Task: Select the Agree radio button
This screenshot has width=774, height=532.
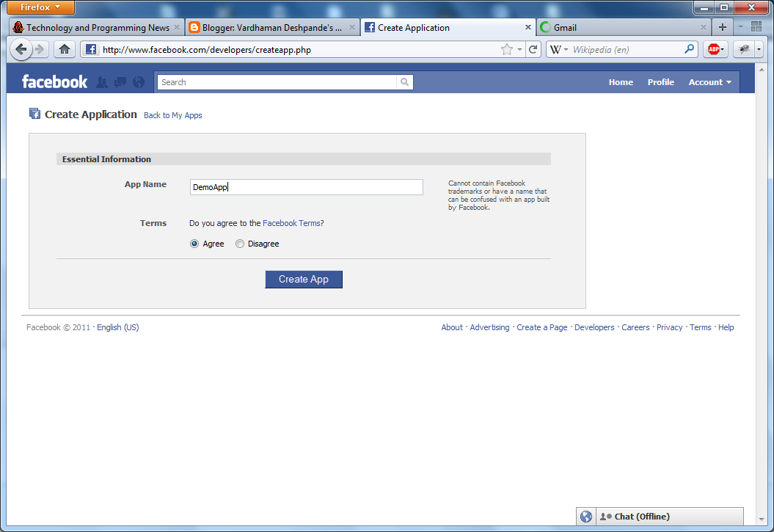Action: point(194,243)
